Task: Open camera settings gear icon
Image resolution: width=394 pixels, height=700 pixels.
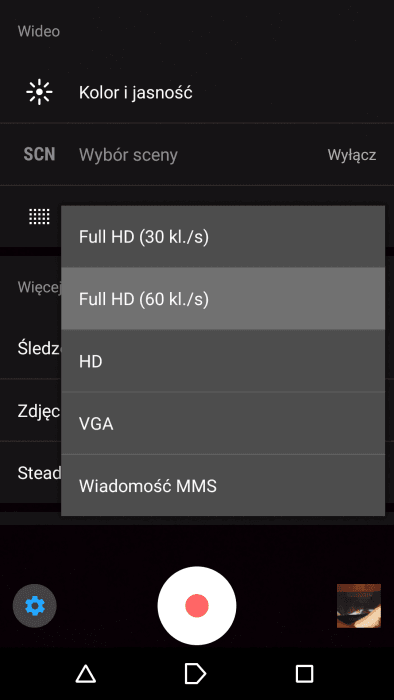Action: pos(35,606)
